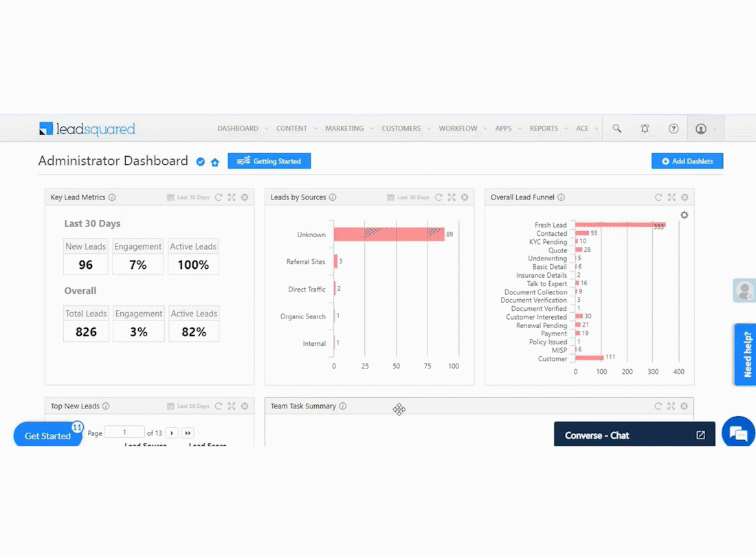Viewport: 756px width, 557px height.
Task: Open Leads by Sources info icon
Action: 333,197
